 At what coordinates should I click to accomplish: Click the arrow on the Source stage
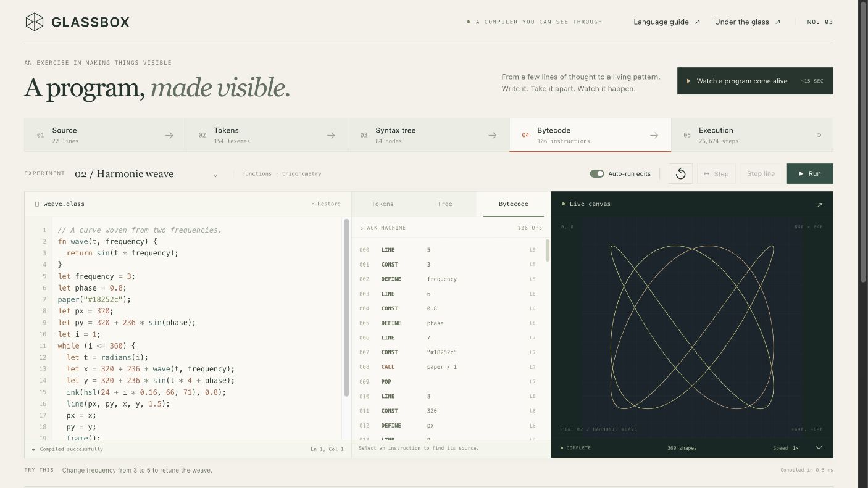pyautogui.click(x=169, y=135)
